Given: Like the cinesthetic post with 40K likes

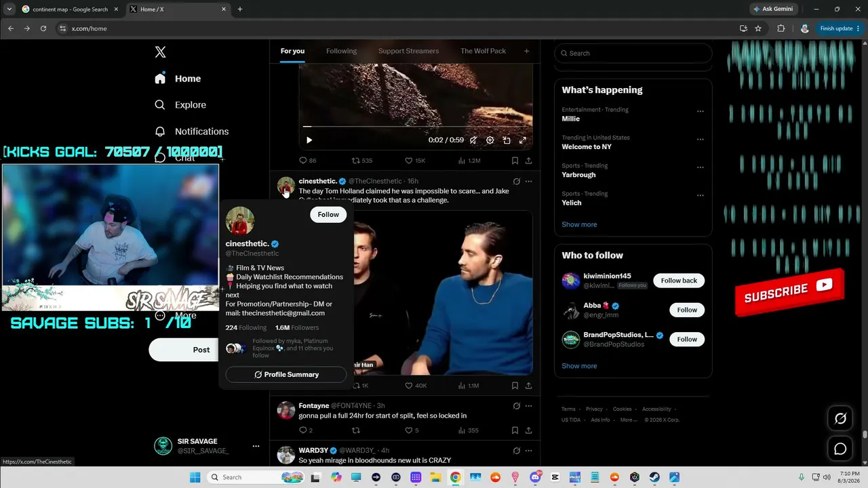Looking at the screenshot, I should coord(416,386).
